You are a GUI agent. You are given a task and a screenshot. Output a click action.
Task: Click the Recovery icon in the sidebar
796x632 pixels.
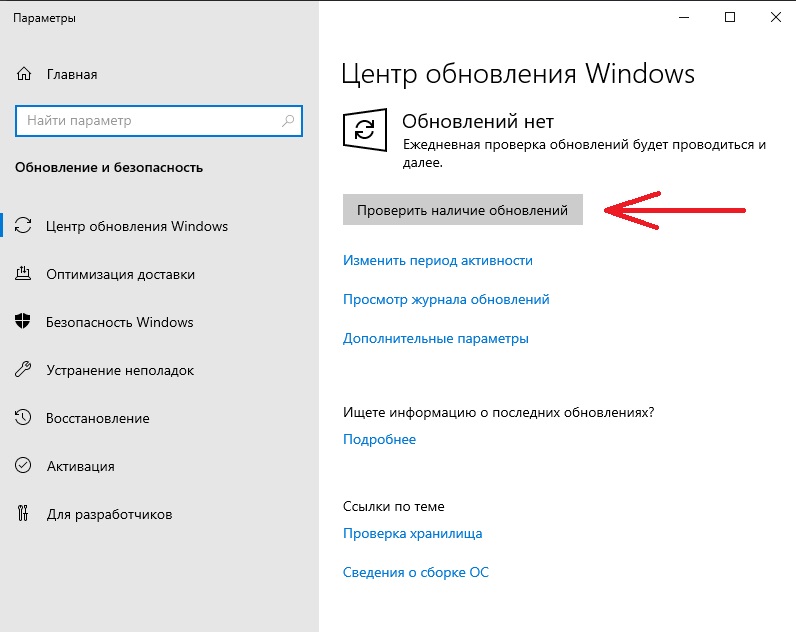(24, 418)
